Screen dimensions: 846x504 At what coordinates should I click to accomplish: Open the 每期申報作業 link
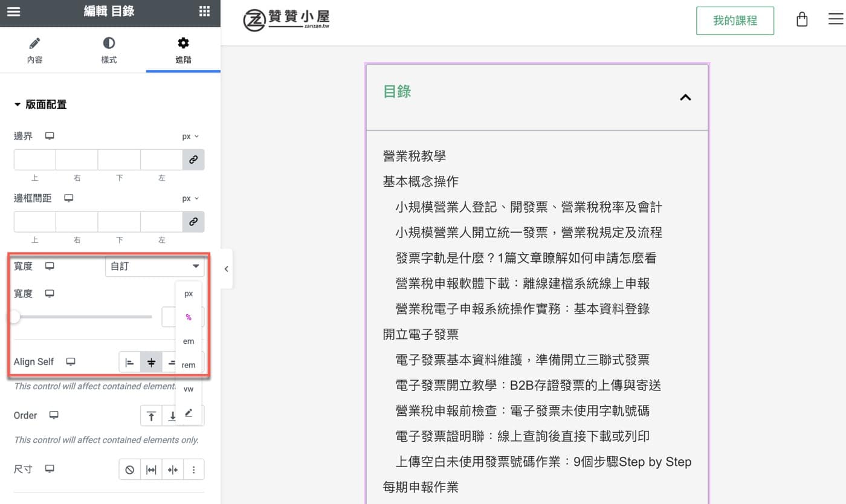pos(421,487)
